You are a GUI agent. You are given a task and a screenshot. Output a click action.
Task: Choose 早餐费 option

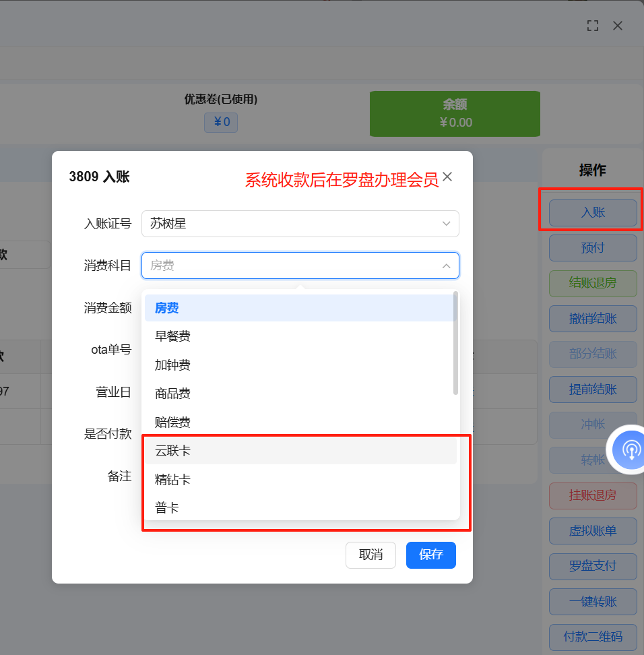pyautogui.click(x=300, y=336)
